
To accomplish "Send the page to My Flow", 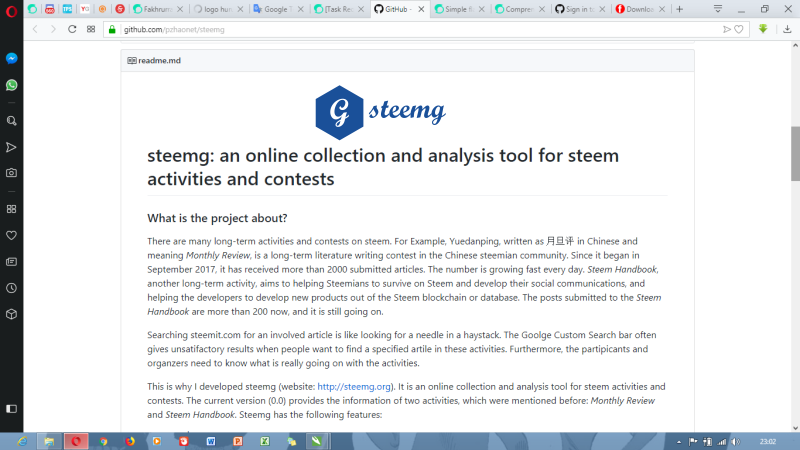I will tap(727, 30).
